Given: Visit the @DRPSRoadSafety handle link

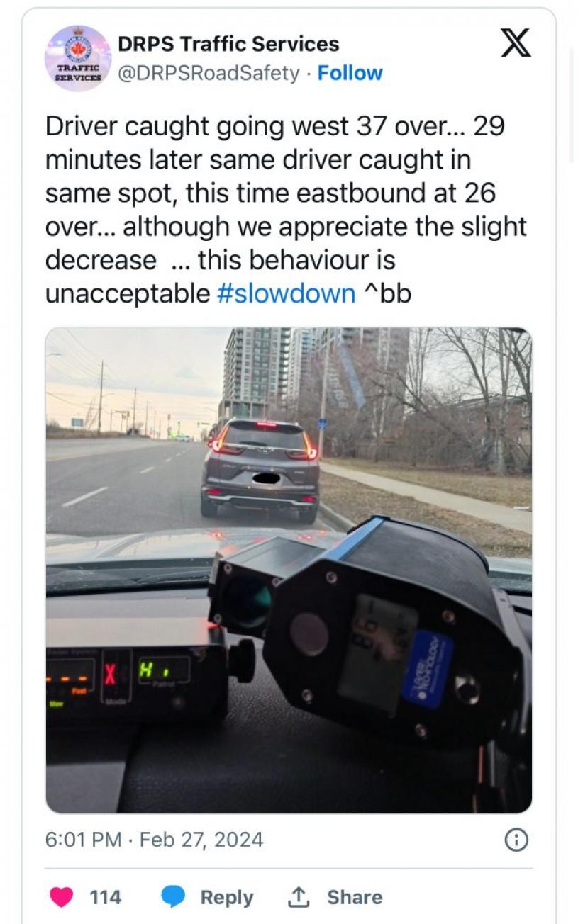Looking at the screenshot, I should [x=209, y=73].
